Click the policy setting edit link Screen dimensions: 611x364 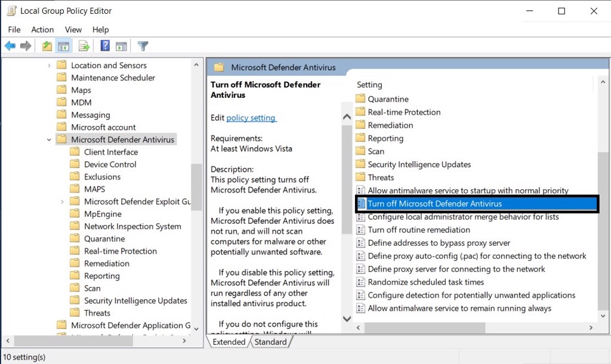[251, 118]
